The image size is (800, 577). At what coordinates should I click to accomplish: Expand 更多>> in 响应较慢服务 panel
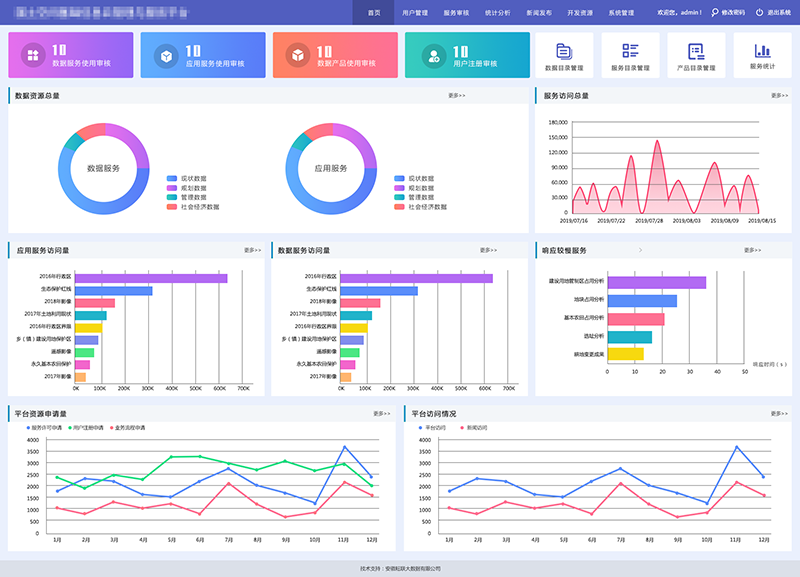pos(752,250)
